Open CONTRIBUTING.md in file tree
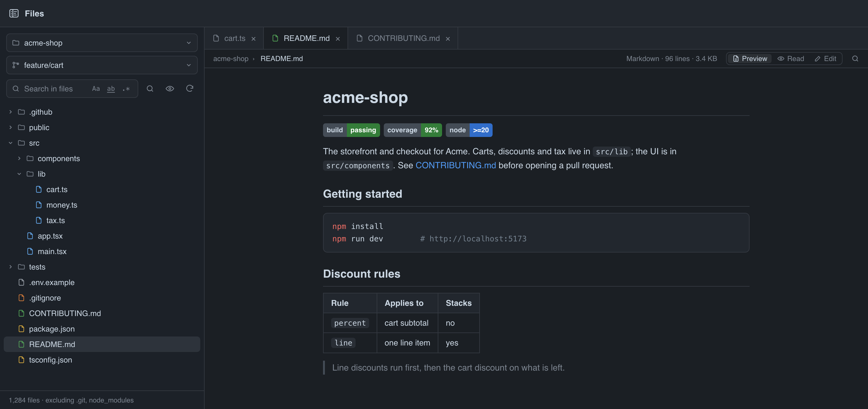The image size is (868, 409). [x=102, y=313]
